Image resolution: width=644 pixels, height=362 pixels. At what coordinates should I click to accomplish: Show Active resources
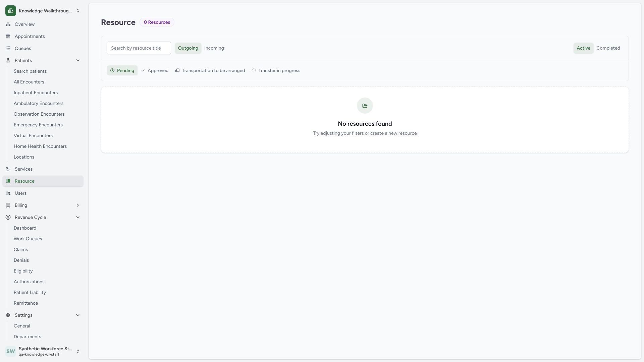pos(584,48)
